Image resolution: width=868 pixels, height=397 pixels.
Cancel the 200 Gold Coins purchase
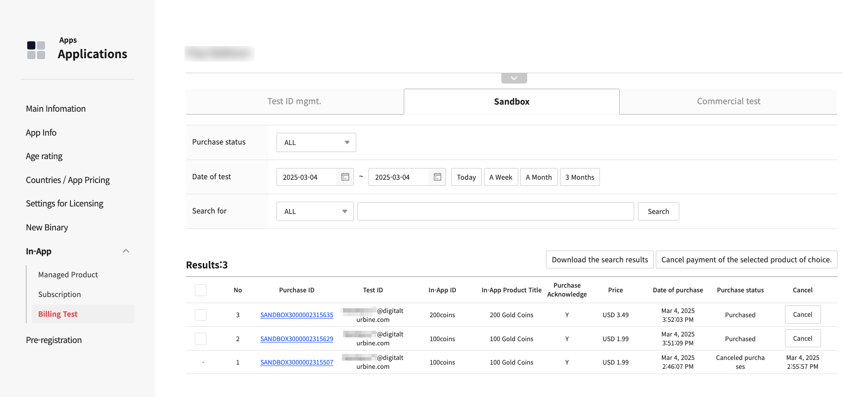(x=802, y=314)
